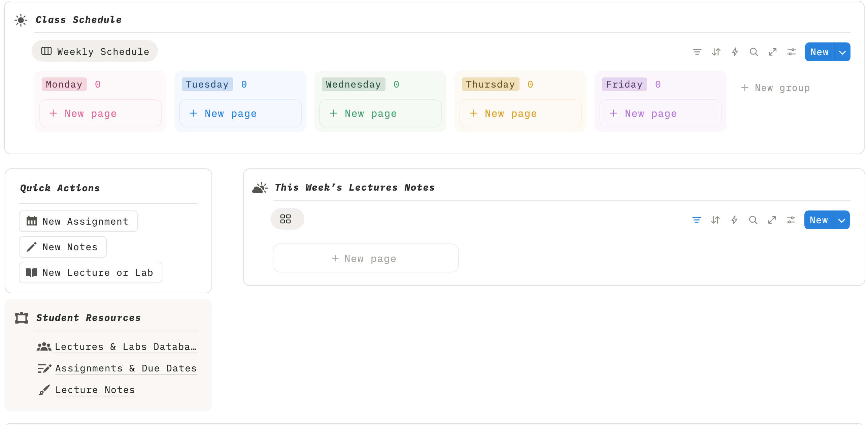Click the automations lightning icon in Class Schedule

click(735, 52)
